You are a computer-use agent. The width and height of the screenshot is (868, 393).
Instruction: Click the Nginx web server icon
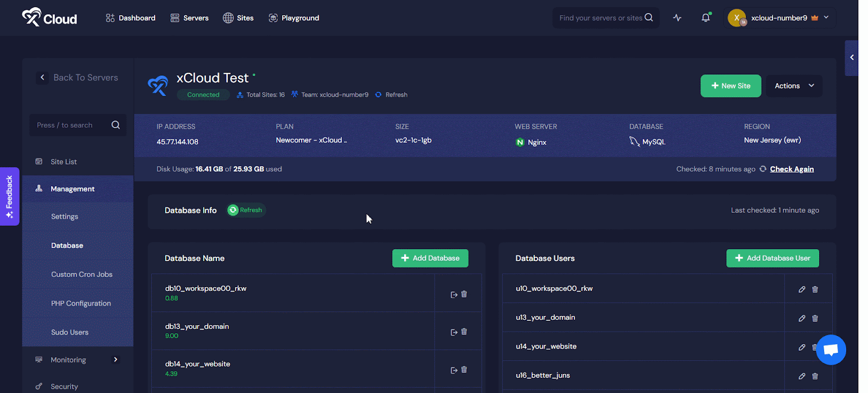pos(520,142)
